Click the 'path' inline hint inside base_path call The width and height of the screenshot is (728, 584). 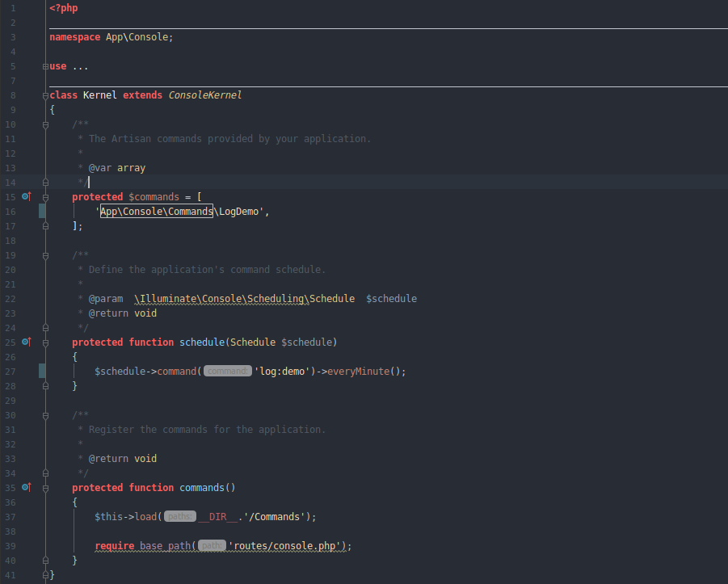tap(212, 545)
